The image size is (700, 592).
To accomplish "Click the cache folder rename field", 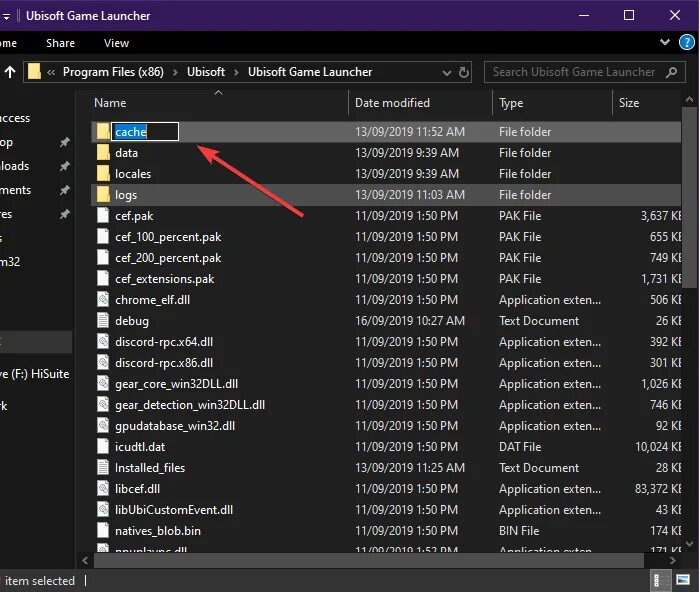I will [x=145, y=132].
